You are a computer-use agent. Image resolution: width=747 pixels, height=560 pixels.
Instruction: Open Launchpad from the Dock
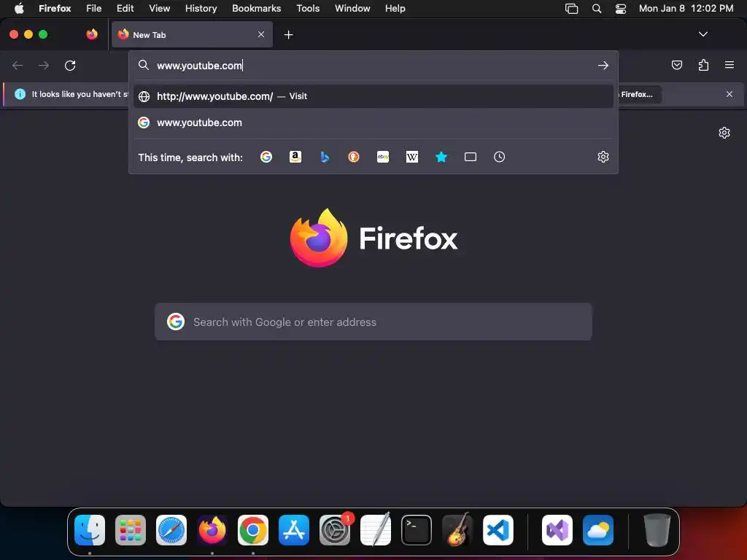tap(131, 530)
